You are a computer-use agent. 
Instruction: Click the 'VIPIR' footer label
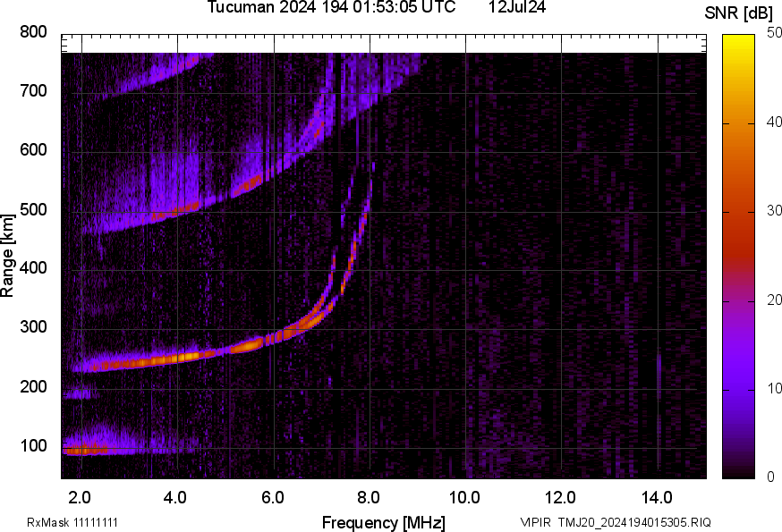(535, 522)
